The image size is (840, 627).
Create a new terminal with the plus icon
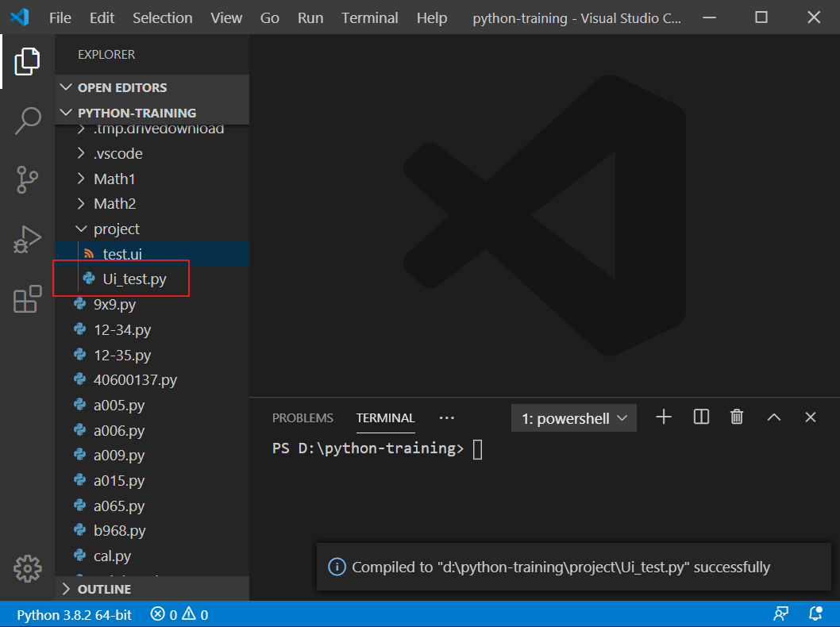(x=663, y=416)
